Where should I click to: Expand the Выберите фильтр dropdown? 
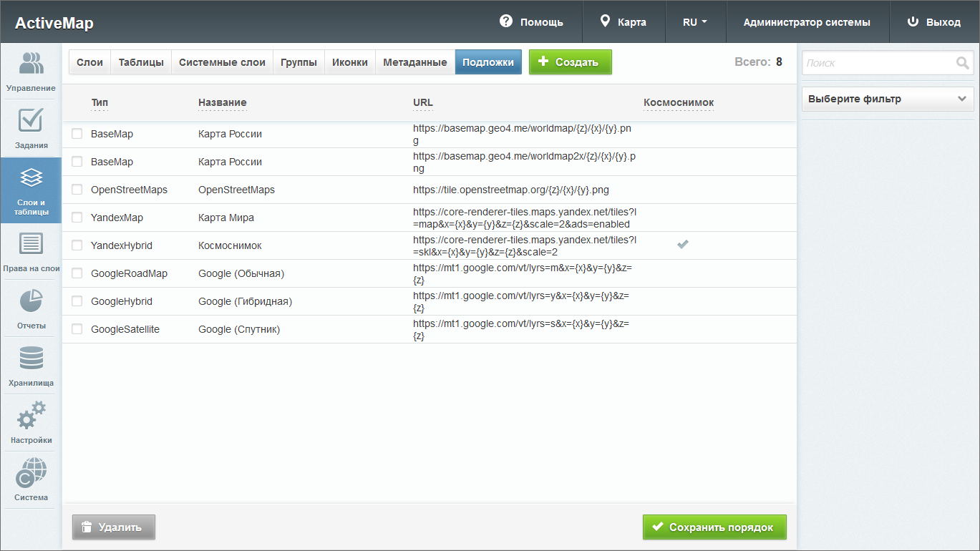[x=888, y=99]
